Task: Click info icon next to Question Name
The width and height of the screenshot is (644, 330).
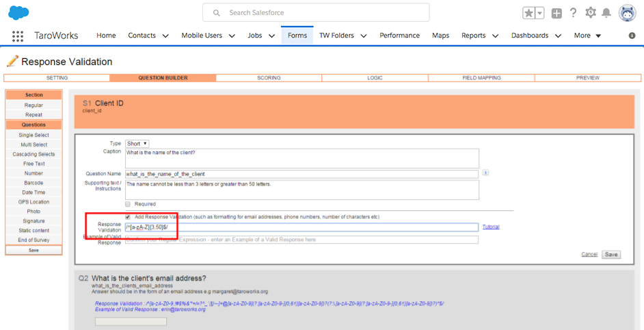Action: pyautogui.click(x=485, y=173)
